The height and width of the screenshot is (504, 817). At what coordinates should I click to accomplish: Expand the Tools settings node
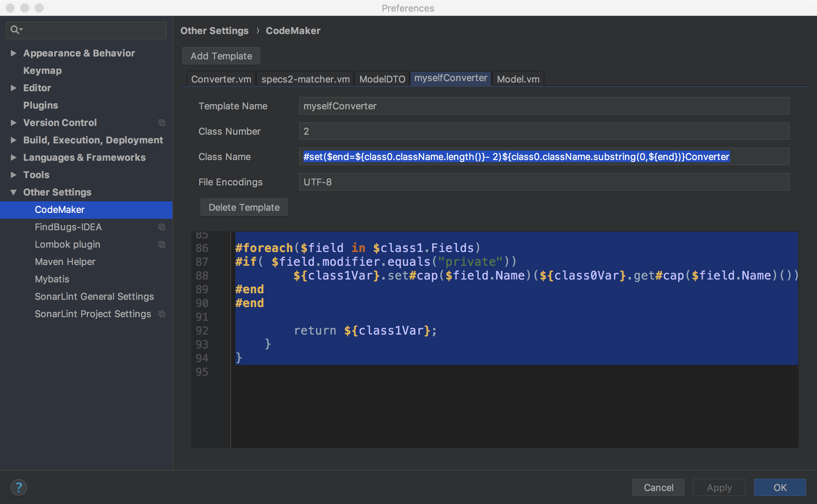pos(13,175)
